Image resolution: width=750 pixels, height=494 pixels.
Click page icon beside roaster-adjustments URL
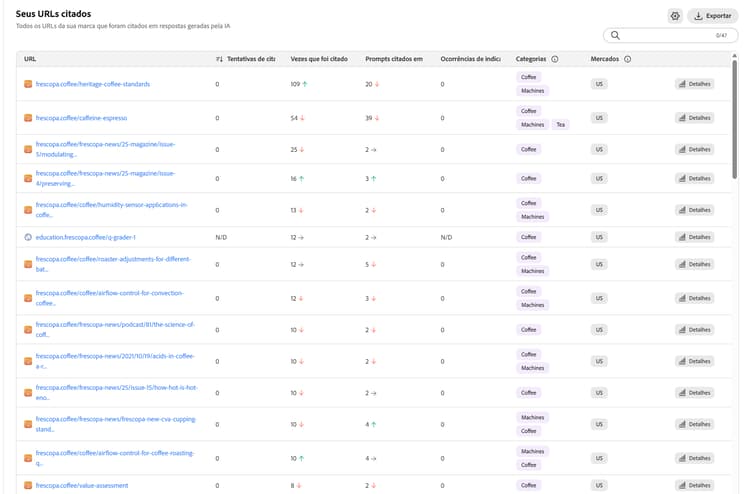coord(28,264)
